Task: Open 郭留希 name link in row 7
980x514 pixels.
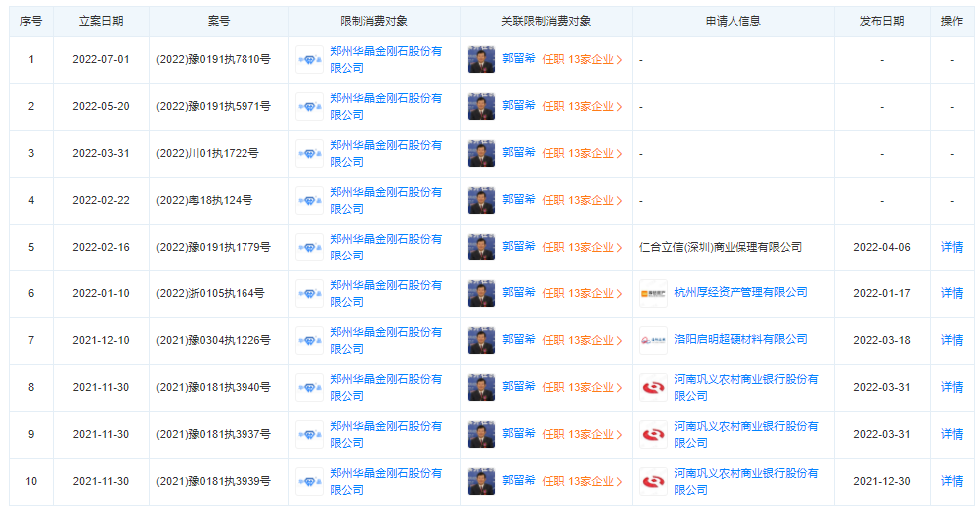Action: (x=519, y=340)
